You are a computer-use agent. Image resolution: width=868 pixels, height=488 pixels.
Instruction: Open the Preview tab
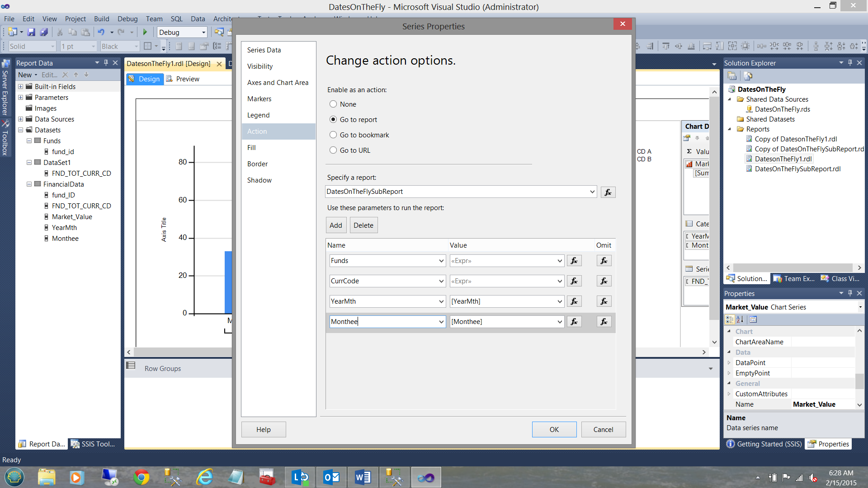187,79
